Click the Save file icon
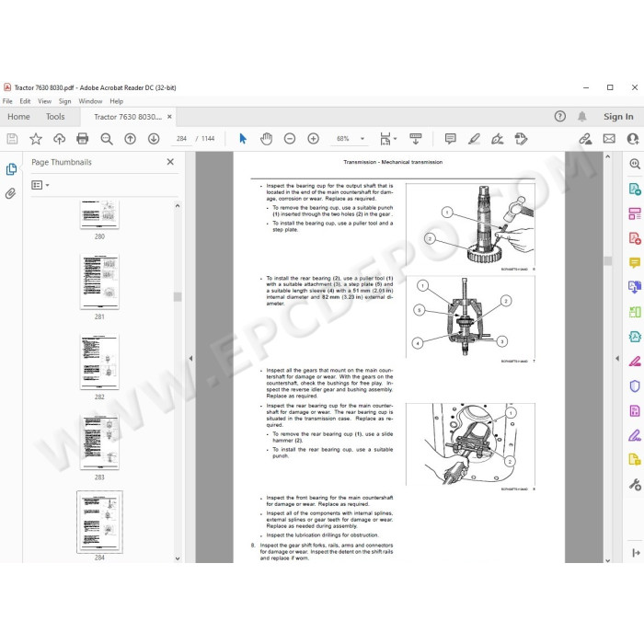Image resolution: width=644 pixels, height=644 pixels. 12,139
